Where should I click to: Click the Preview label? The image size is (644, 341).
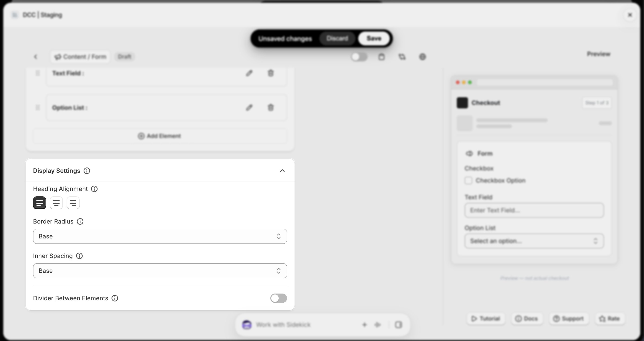point(599,54)
